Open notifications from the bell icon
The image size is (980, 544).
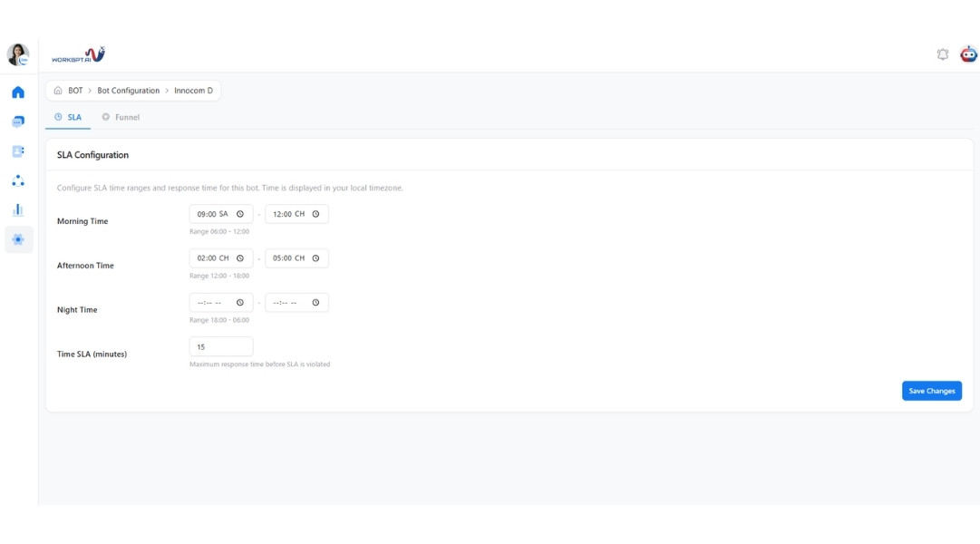pyautogui.click(x=944, y=53)
